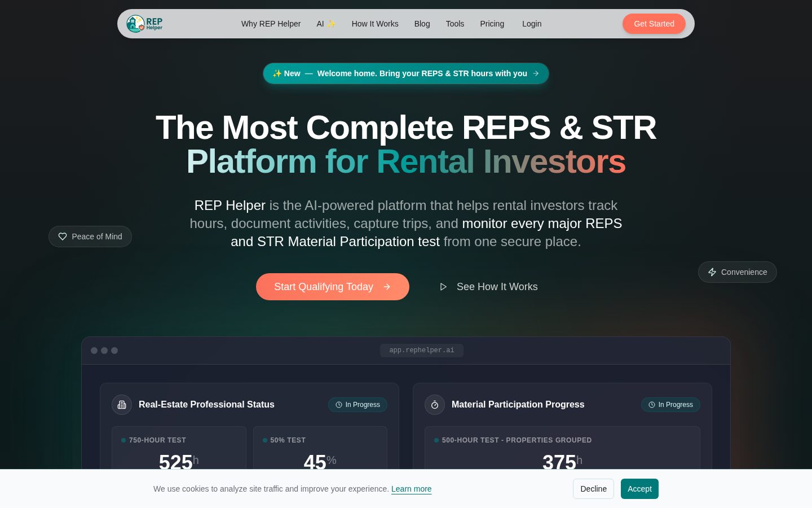
Task: Click the 750-HOUR TEST label
Action: [x=157, y=440]
